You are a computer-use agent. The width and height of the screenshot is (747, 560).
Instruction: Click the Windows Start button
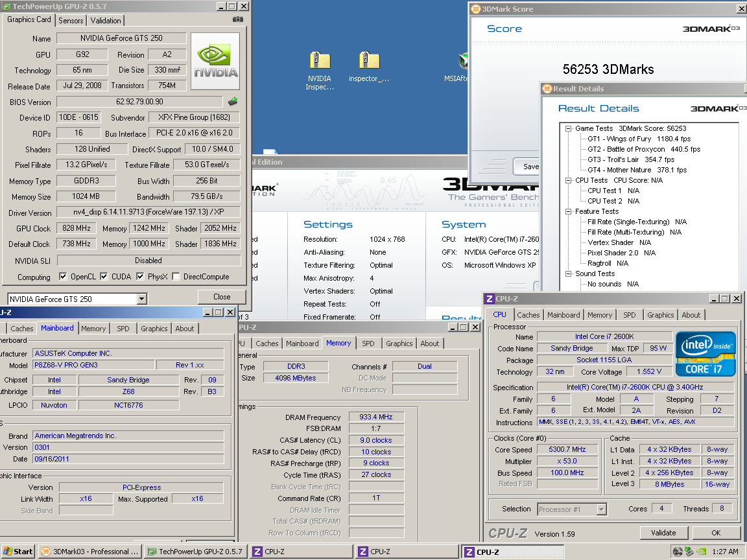[x=18, y=552]
